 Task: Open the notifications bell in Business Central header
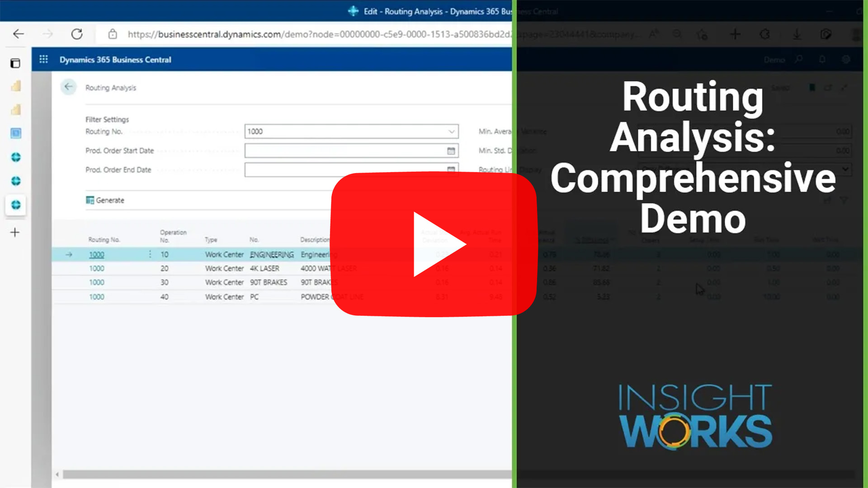coord(822,59)
